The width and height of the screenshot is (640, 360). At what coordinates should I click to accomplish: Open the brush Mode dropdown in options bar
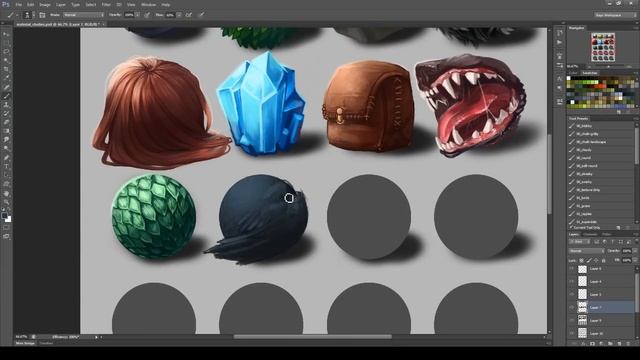(83, 15)
